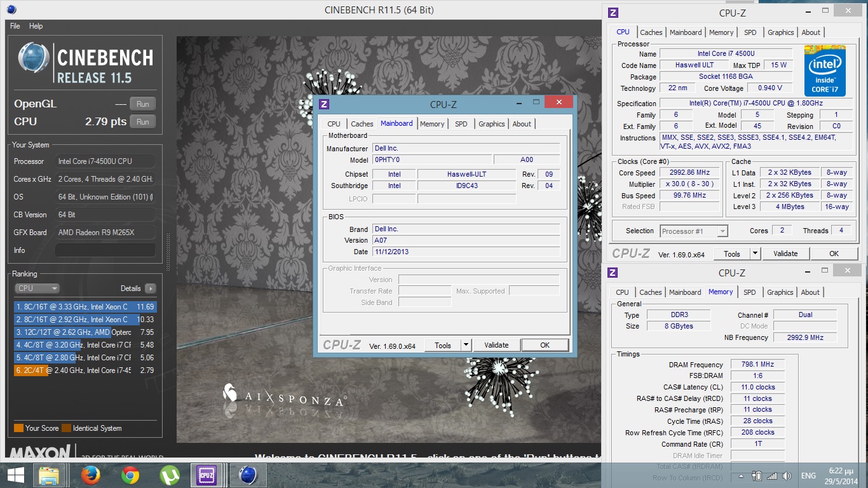Run the OpenGL benchmark
Image resolution: width=868 pixels, height=488 pixels.
(x=143, y=104)
